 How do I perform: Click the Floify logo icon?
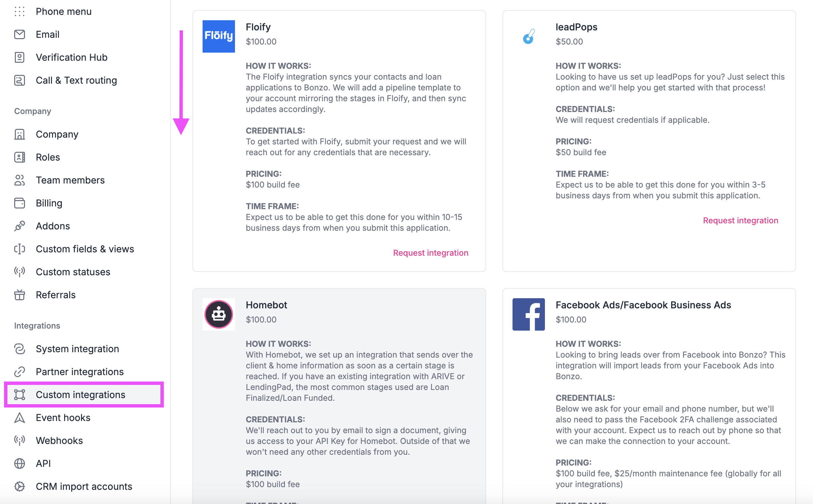[x=218, y=36]
